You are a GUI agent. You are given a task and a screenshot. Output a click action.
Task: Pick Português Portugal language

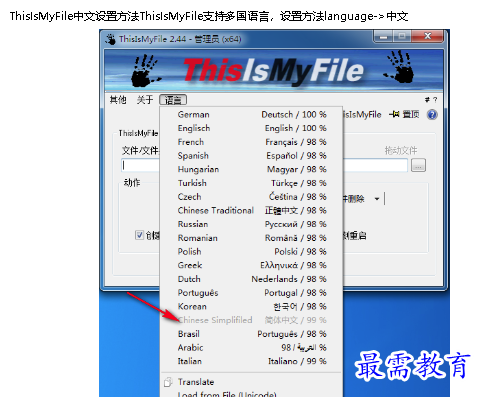(252, 293)
